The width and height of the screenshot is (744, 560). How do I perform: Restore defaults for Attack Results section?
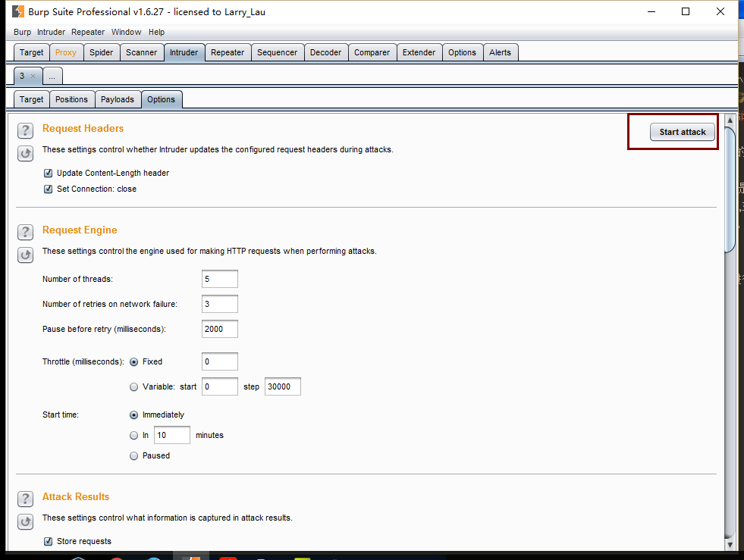point(26,521)
